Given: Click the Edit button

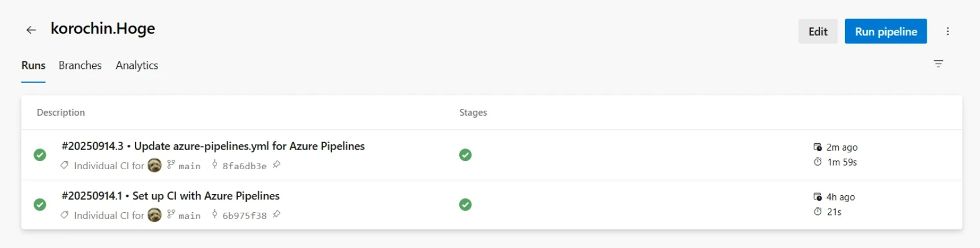Looking at the screenshot, I should [817, 31].
